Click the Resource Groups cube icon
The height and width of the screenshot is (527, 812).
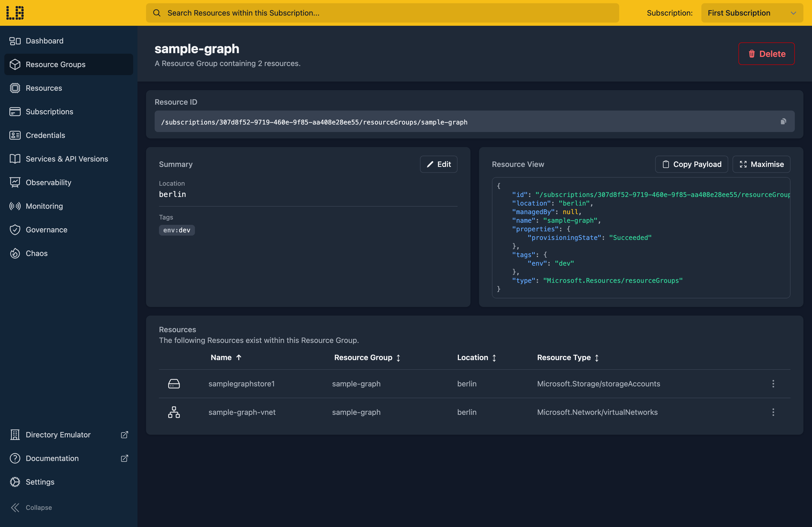click(x=15, y=64)
